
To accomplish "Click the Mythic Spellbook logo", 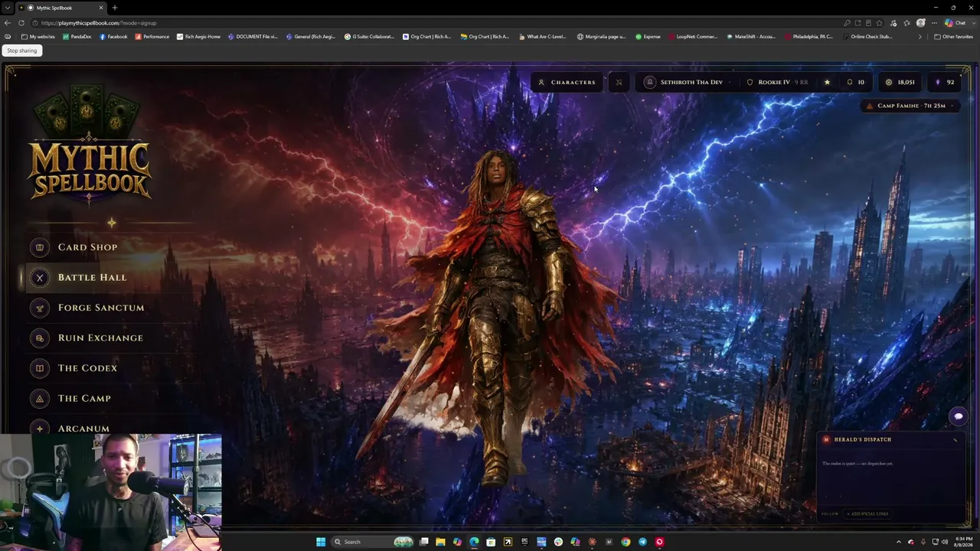I will 89,145.
